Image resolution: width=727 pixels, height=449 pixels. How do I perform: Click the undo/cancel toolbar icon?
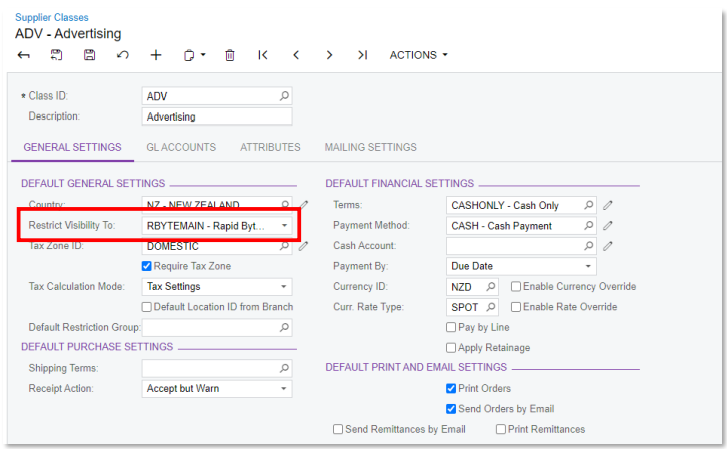click(123, 55)
